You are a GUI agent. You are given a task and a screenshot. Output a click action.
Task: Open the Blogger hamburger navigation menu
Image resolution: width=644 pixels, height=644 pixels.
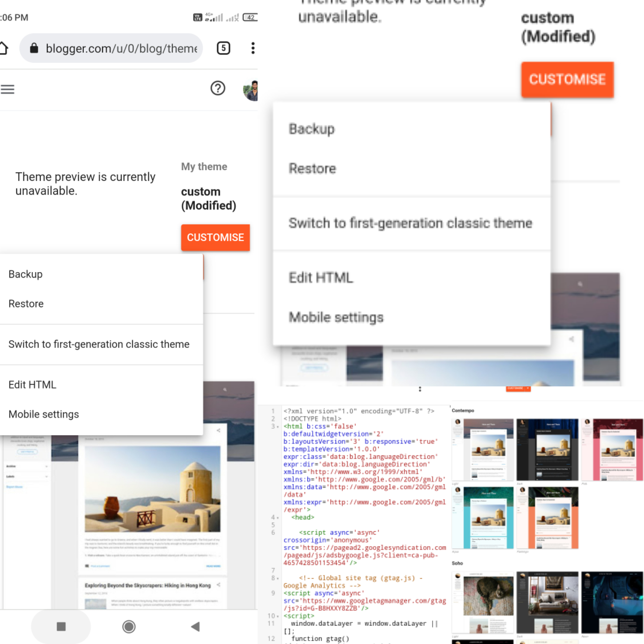7,89
